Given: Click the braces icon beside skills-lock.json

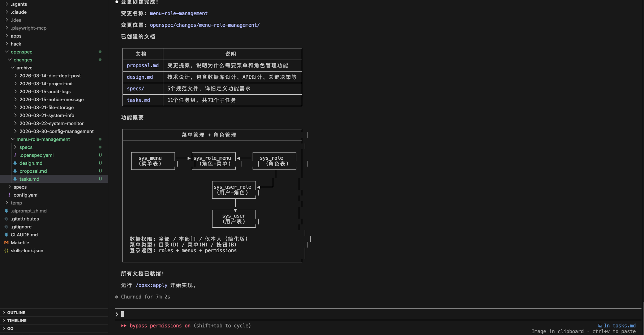Looking at the screenshot, I should (x=6, y=250).
